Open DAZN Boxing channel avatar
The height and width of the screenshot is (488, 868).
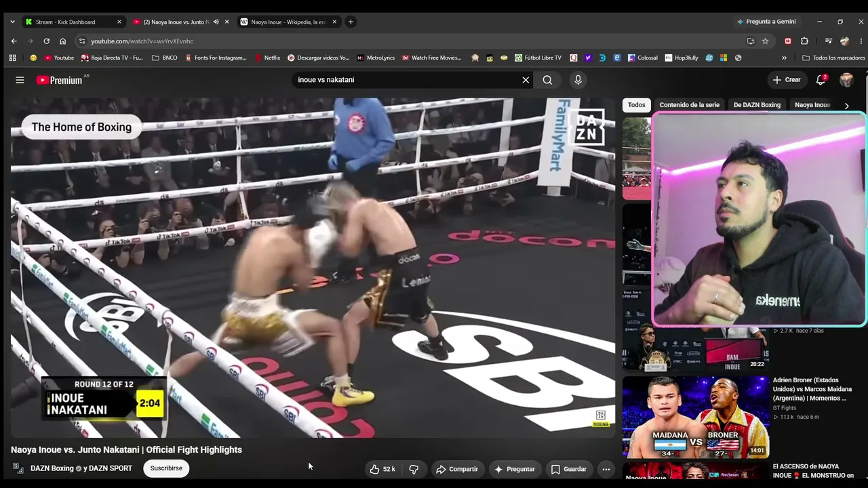18,468
